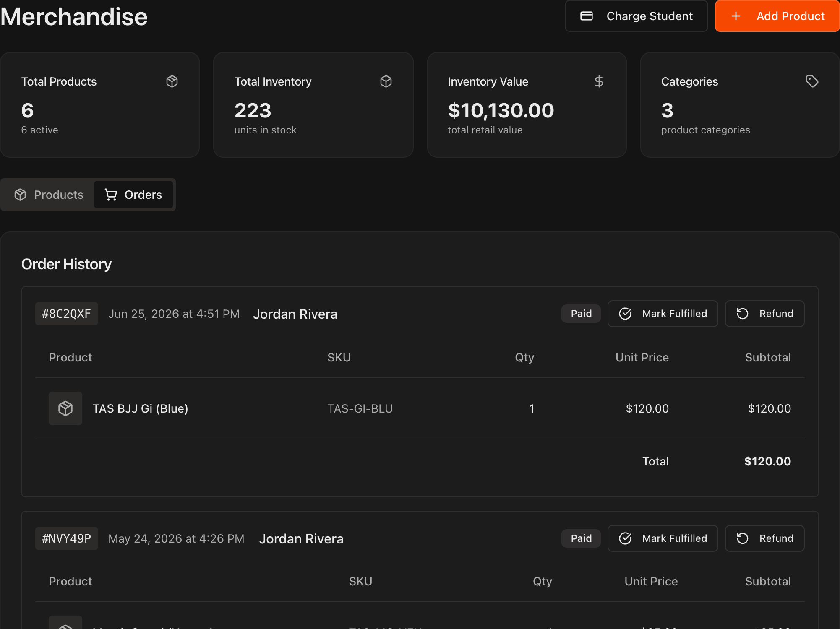Click the dollar icon in Inventory Value card

pos(599,81)
